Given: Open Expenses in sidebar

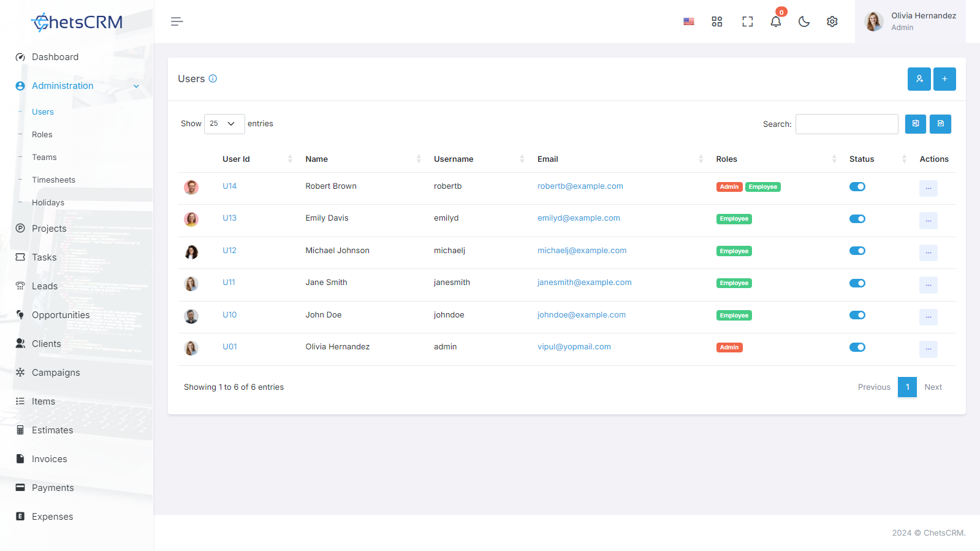Looking at the screenshot, I should click(53, 517).
